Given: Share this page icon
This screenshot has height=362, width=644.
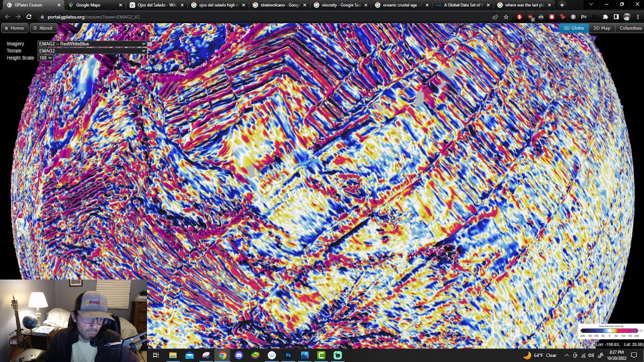Looking at the screenshot, I should (495, 17).
